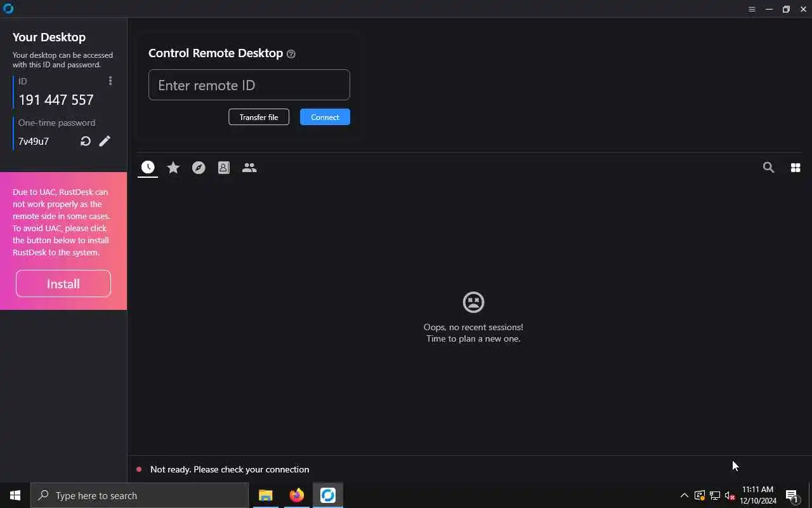812x508 pixels.
Task: Click the blue Connect button
Action: pos(325,117)
